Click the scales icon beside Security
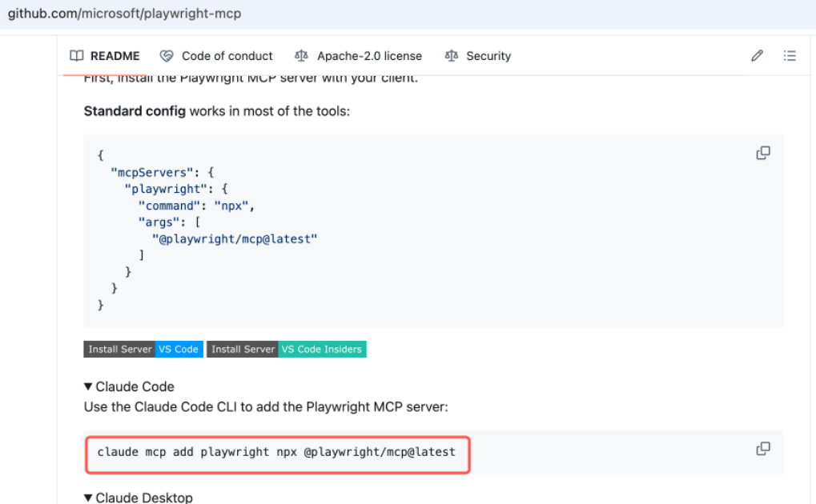Screen dimensions: 816x504 pyautogui.click(x=451, y=56)
